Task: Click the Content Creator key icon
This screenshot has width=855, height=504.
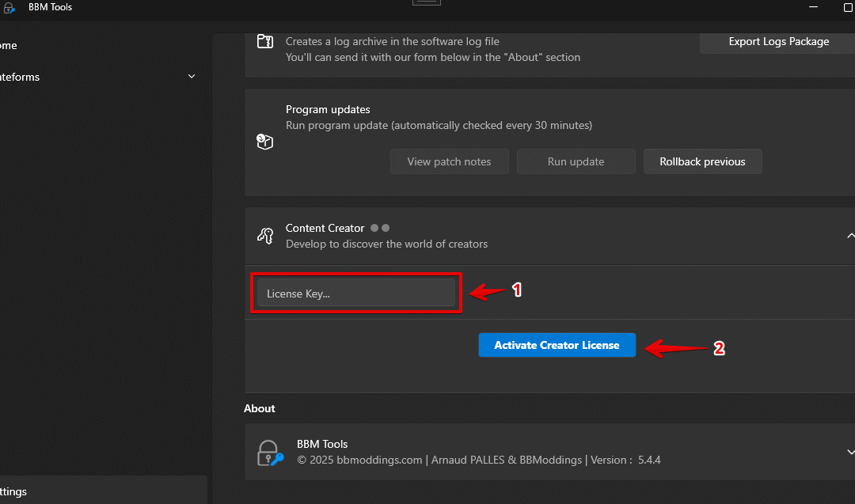Action: (x=265, y=236)
